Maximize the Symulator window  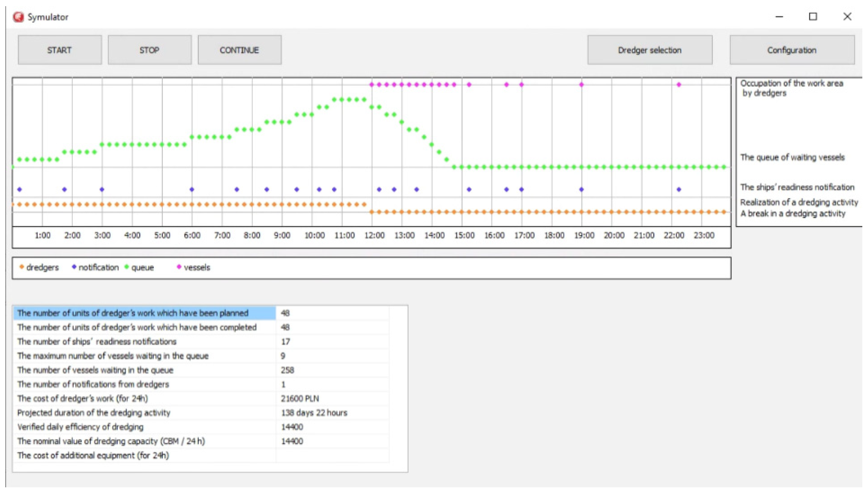813,17
